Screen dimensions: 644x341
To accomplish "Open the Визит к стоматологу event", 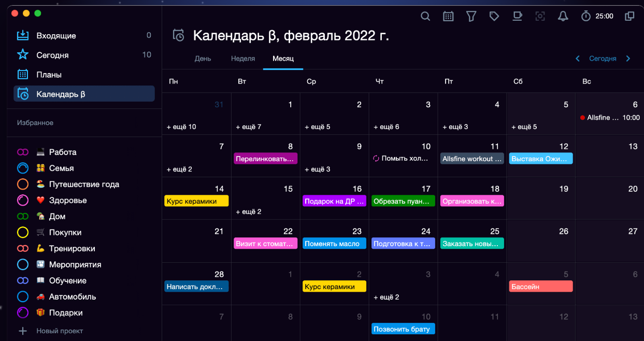I will click(x=266, y=244).
